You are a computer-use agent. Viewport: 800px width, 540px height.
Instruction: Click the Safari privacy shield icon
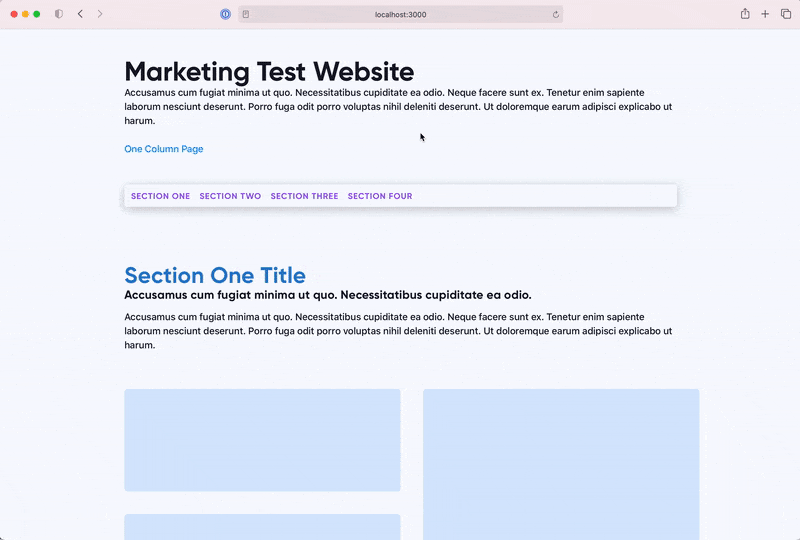59,14
